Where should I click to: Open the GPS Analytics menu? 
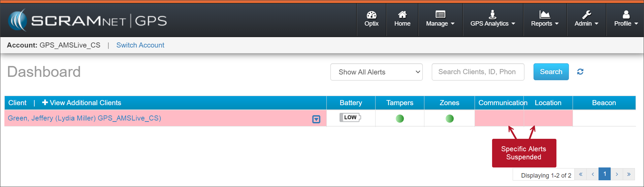(x=492, y=20)
